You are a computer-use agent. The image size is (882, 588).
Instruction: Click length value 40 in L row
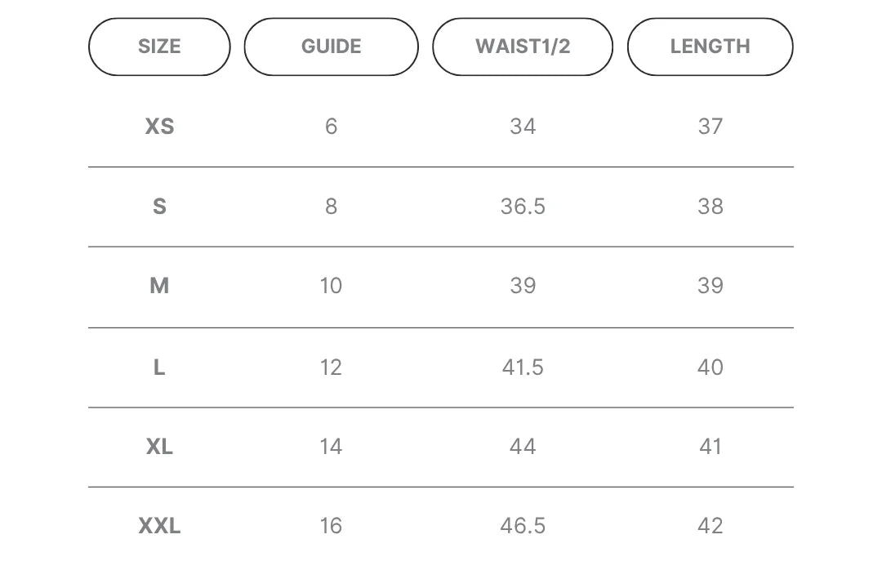(710, 367)
